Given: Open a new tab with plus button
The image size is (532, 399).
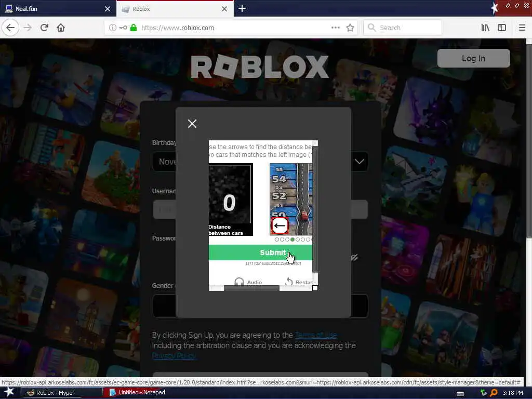Looking at the screenshot, I should point(242,8).
